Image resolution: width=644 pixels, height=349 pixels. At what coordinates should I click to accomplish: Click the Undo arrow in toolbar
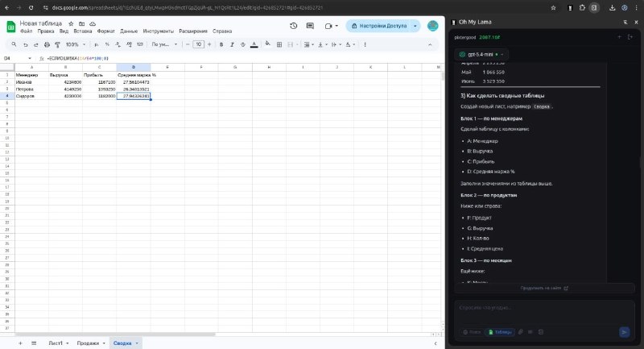[26, 44]
